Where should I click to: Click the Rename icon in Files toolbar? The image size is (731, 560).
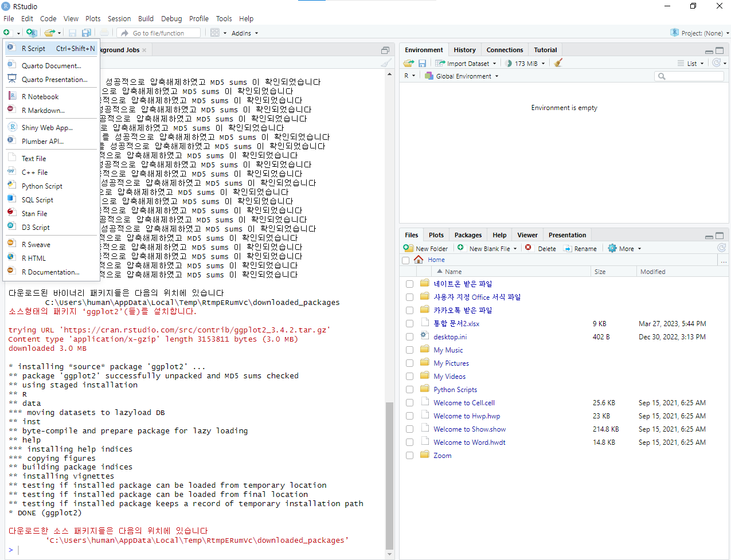(x=568, y=249)
